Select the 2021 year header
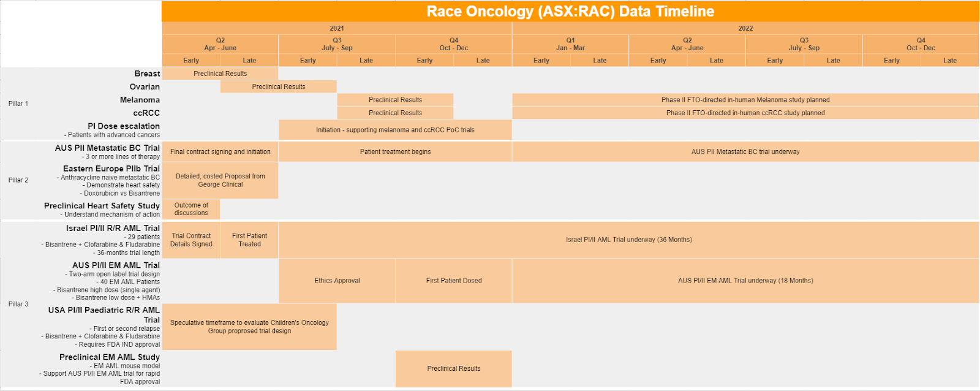980x391 pixels. coord(337,28)
